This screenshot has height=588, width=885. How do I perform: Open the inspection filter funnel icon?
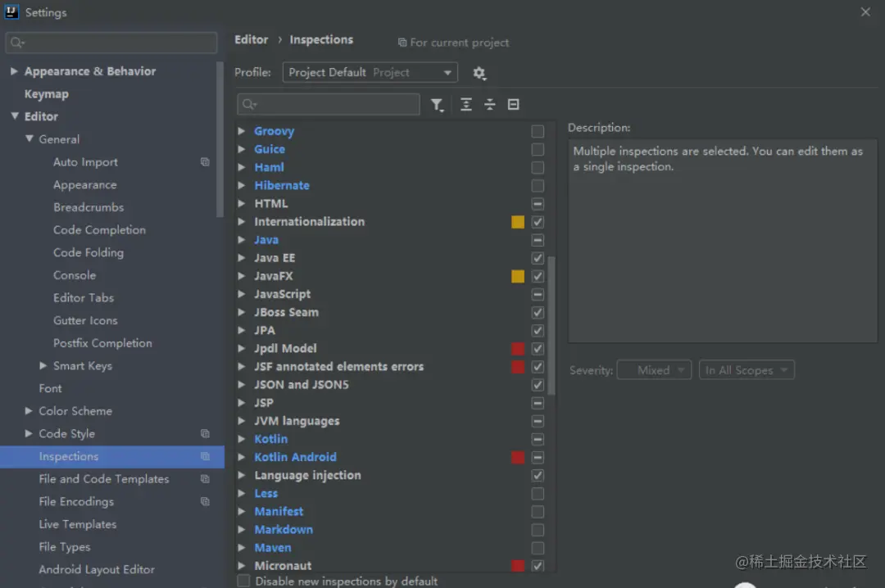[x=437, y=105]
